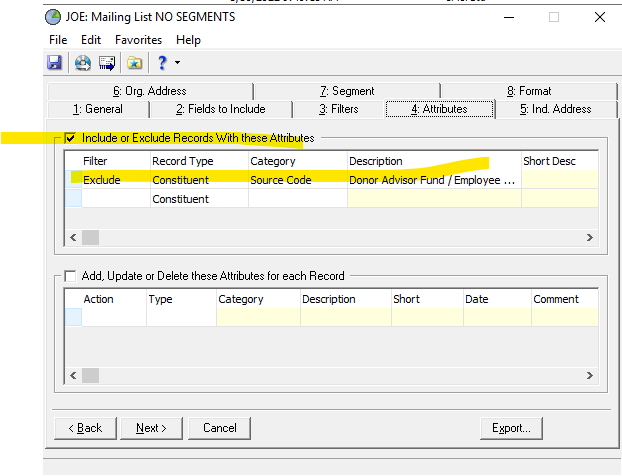Click the scroll thumb in upper attributes grid
Screen dimensions: 622x476
(90, 238)
